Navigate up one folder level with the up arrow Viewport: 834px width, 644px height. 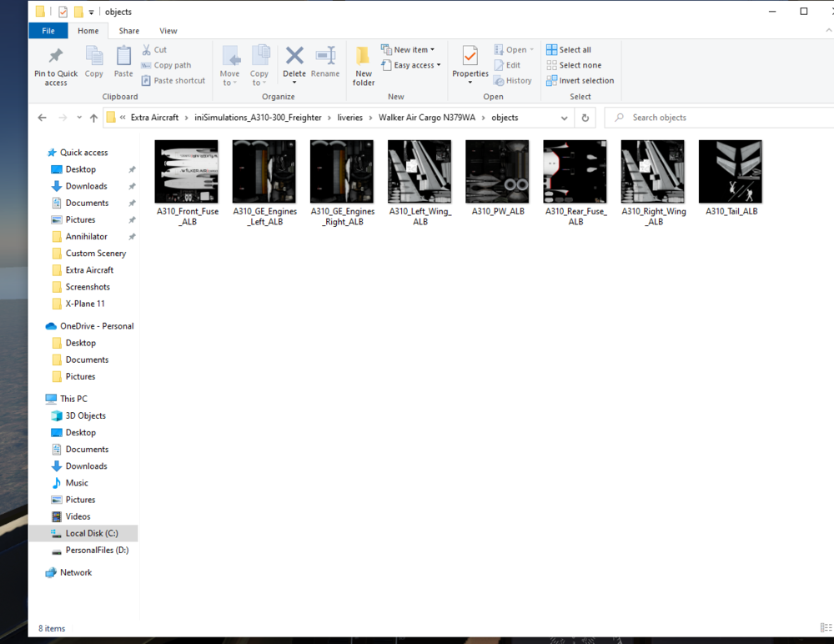(93, 118)
